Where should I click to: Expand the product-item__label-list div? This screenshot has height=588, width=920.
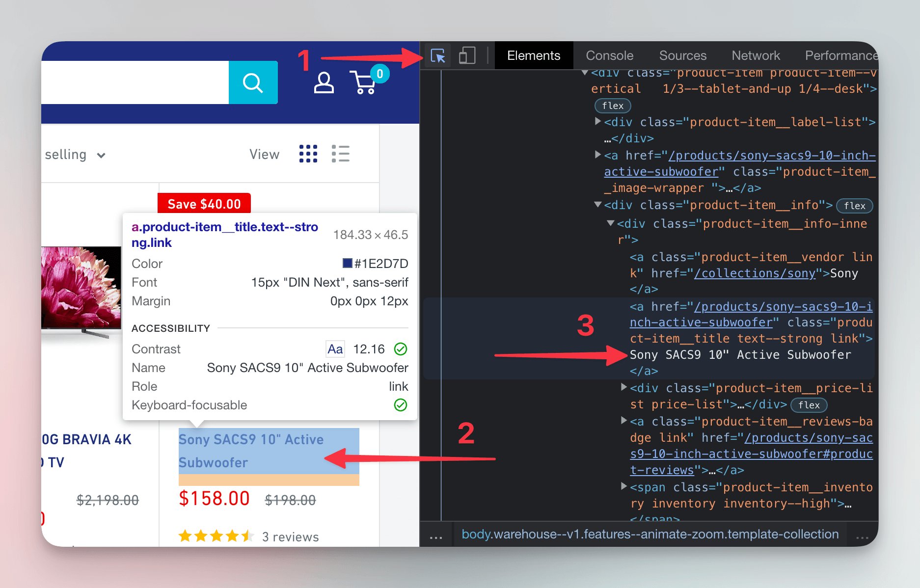[x=598, y=122]
